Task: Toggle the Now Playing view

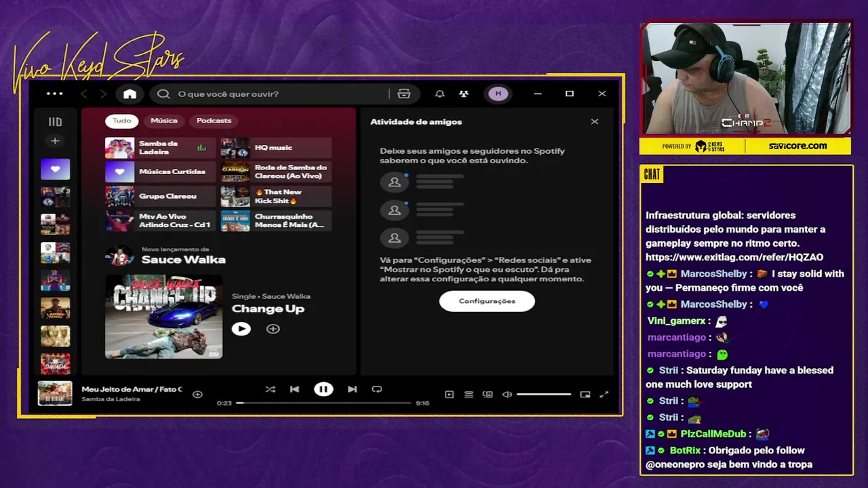Action: (449, 394)
